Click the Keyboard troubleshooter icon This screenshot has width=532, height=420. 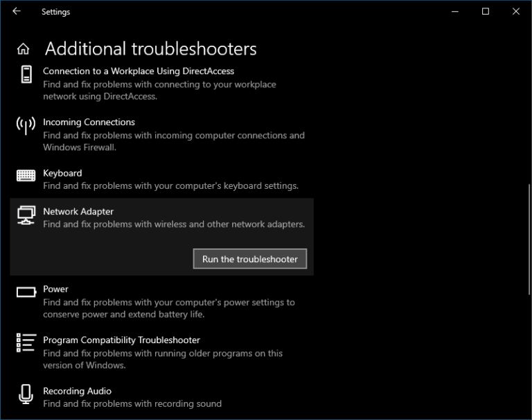[26, 176]
